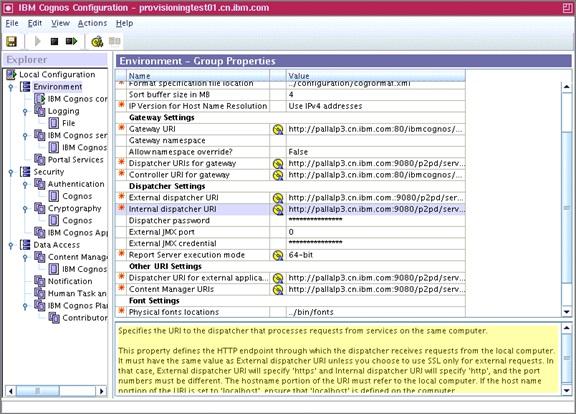This screenshot has width=576, height=414.
Task: Click the Stop service square icon
Action: 54,42
